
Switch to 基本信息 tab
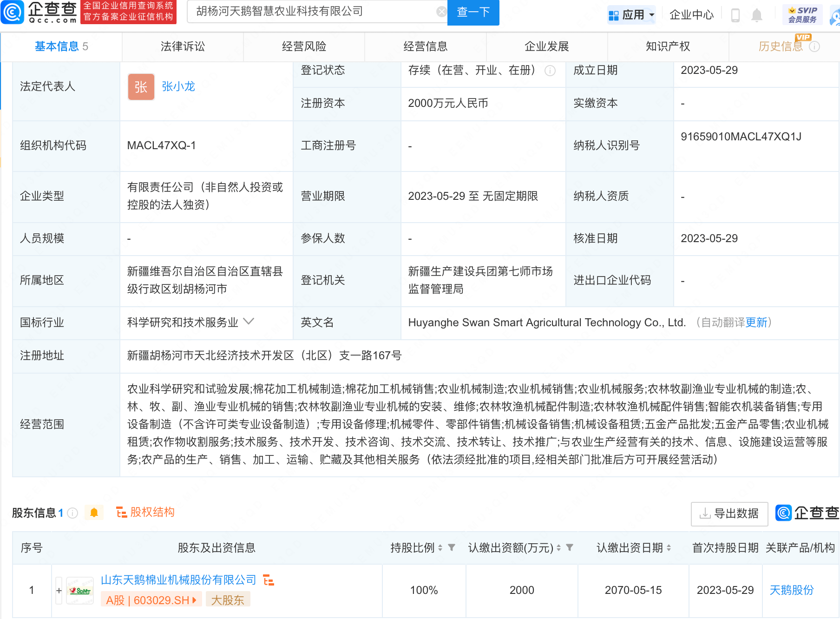pyautogui.click(x=61, y=46)
